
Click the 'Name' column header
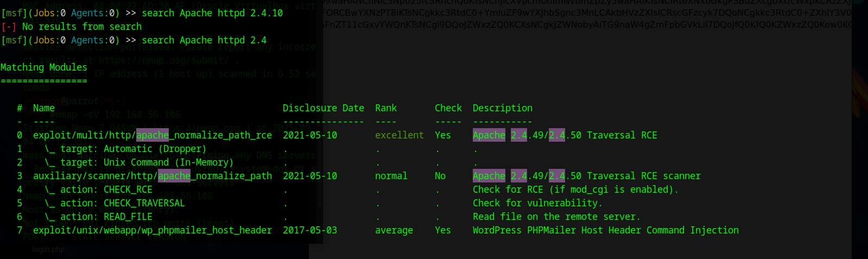click(x=44, y=108)
